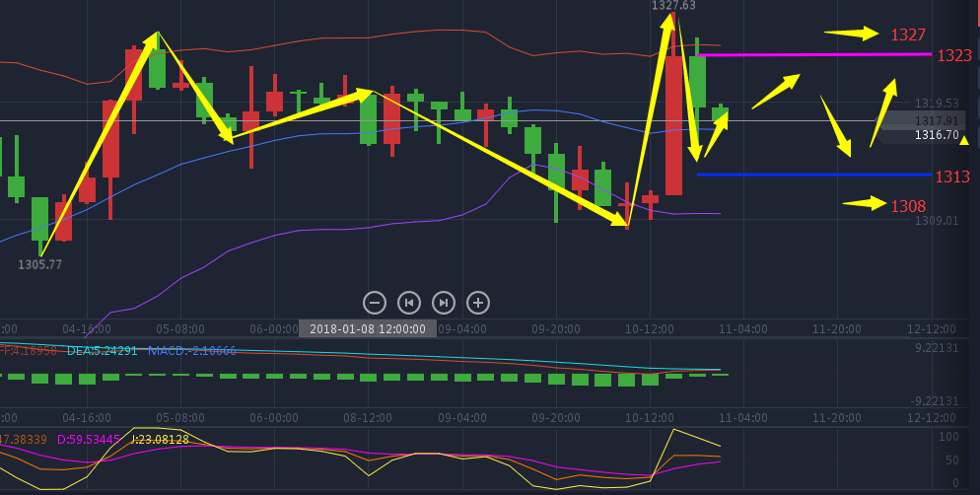This screenshot has width=980, height=495.
Task: Click the small yellow triangle beside 1316.70
Action: (x=964, y=140)
